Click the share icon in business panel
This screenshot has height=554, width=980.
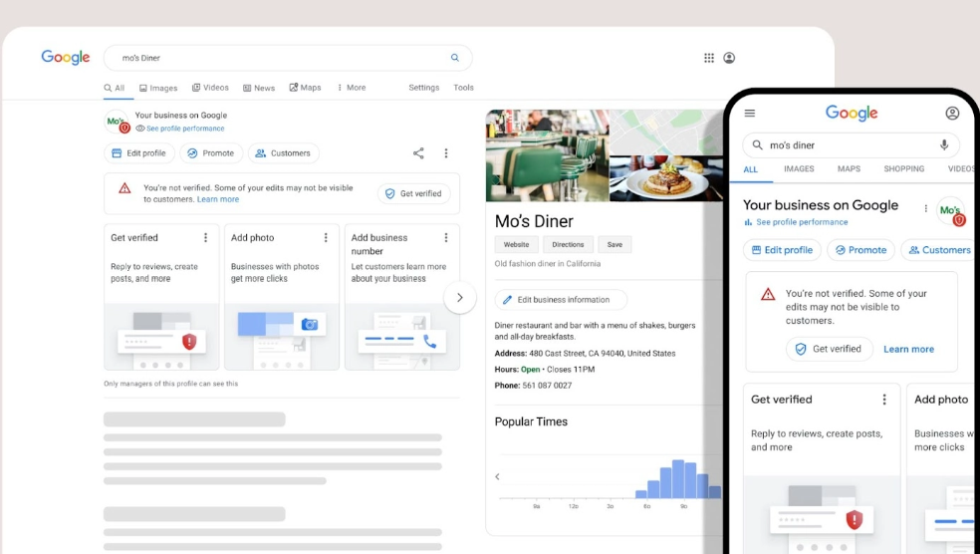418,153
